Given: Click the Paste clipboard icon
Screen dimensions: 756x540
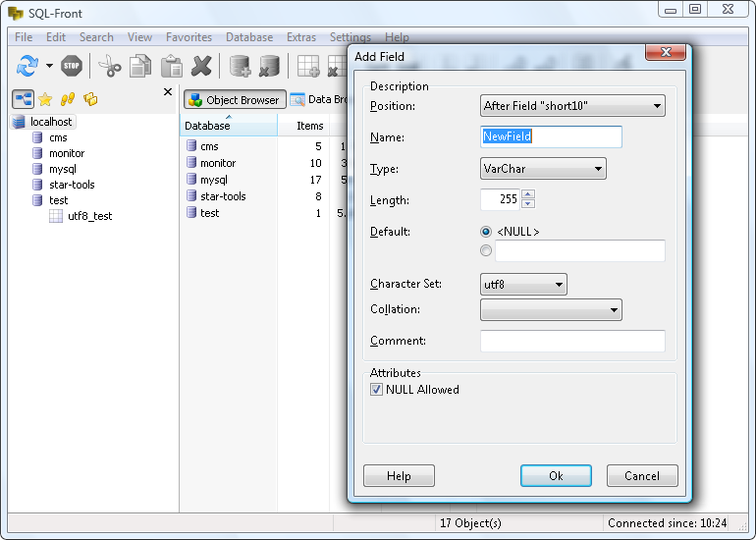Looking at the screenshot, I should coord(171,66).
